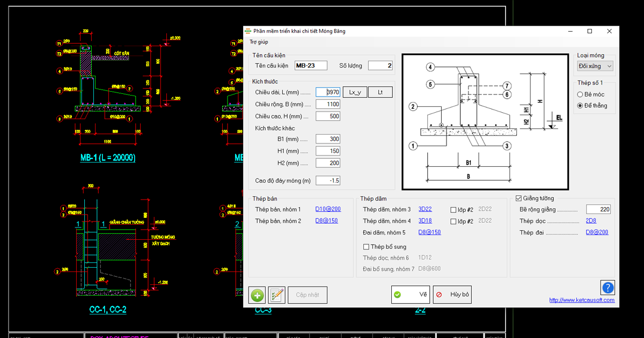Click the Hủy bỏ cancel button
Image resolution: width=644 pixels, height=338 pixels.
click(x=452, y=295)
